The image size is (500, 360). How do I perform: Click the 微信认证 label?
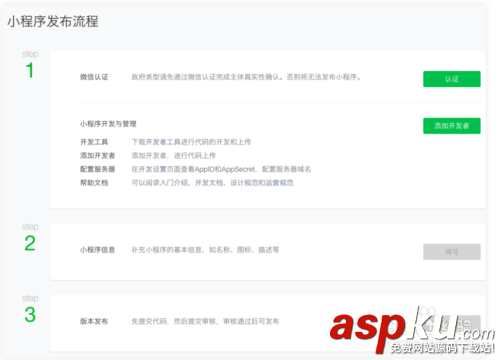94,77
